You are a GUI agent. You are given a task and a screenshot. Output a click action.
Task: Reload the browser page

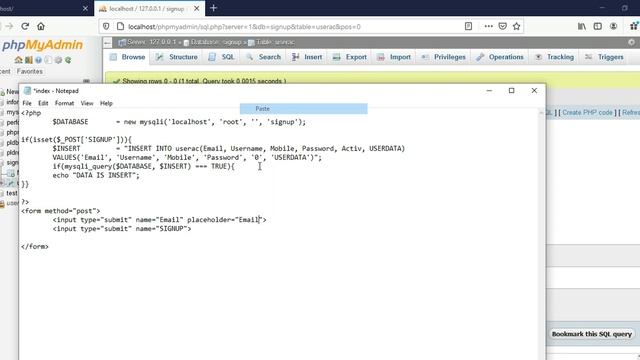(25, 27)
